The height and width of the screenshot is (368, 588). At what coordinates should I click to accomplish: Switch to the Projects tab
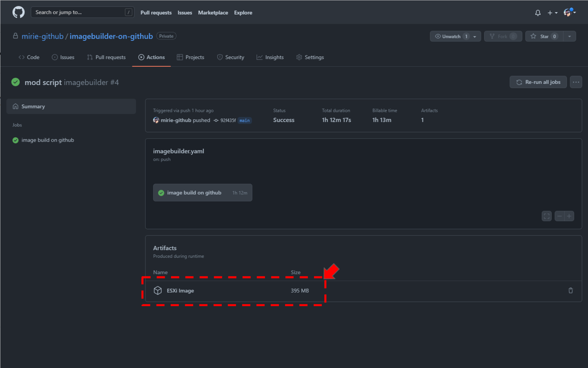pos(191,57)
